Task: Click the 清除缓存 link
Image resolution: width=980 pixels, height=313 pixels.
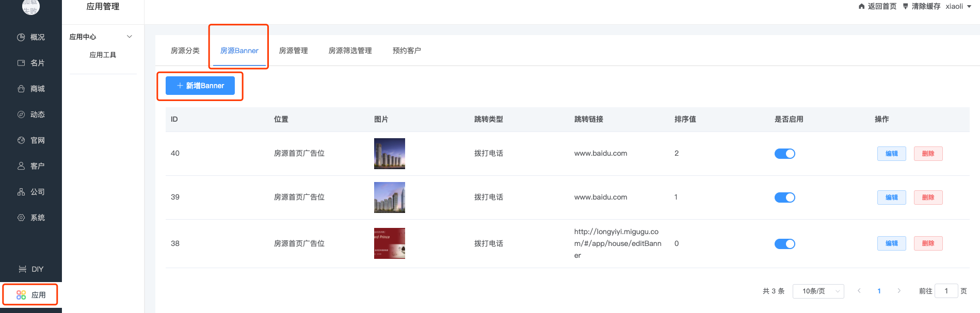Action: [x=926, y=6]
